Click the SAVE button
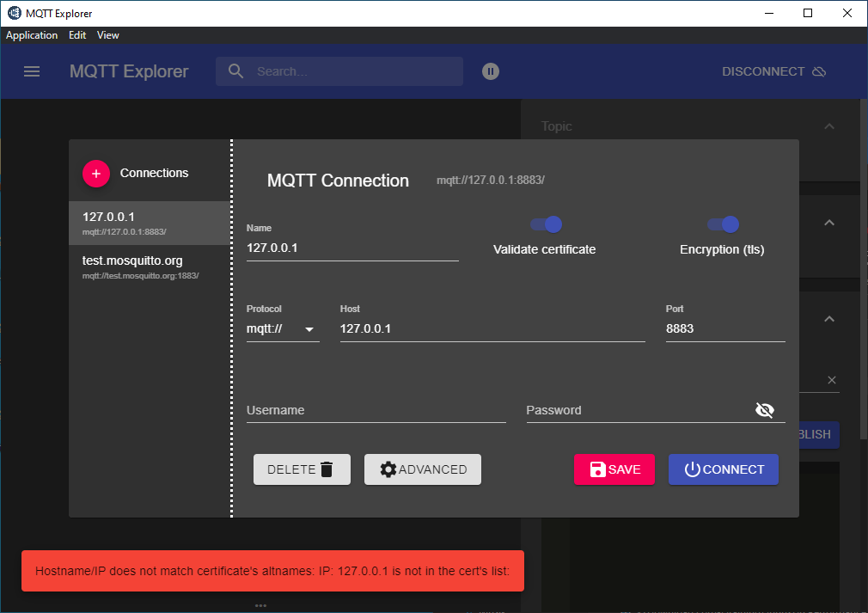This screenshot has height=613, width=868. [x=614, y=469]
